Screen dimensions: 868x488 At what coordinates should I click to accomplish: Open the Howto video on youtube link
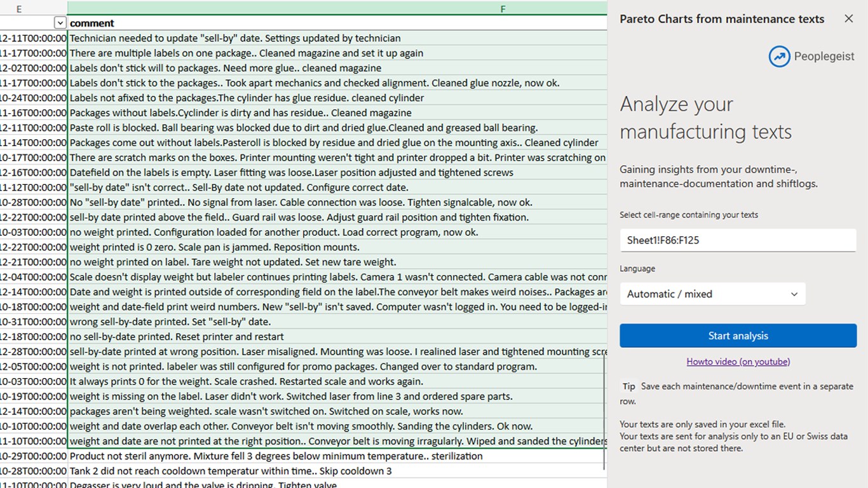(x=738, y=362)
